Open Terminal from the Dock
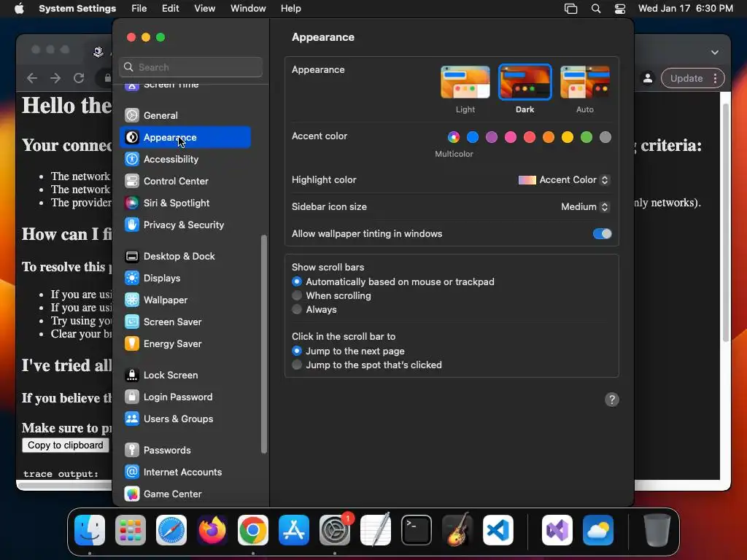This screenshot has width=747, height=560. click(x=417, y=530)
